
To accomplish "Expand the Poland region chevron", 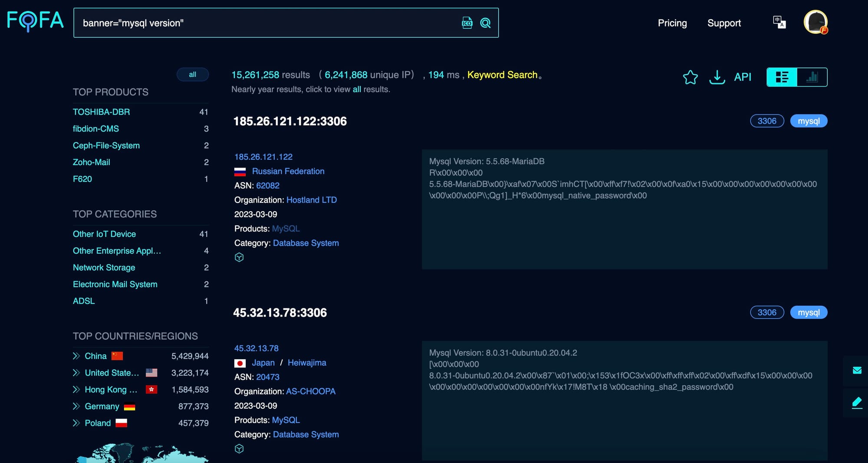I will click(x=76, y=423).
